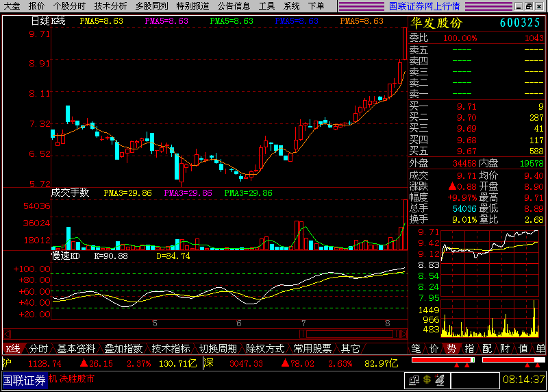Open the 技术分析 menu
Image resolution: width=548 pixels, height=392 pixels.
(x=110, y=5)
